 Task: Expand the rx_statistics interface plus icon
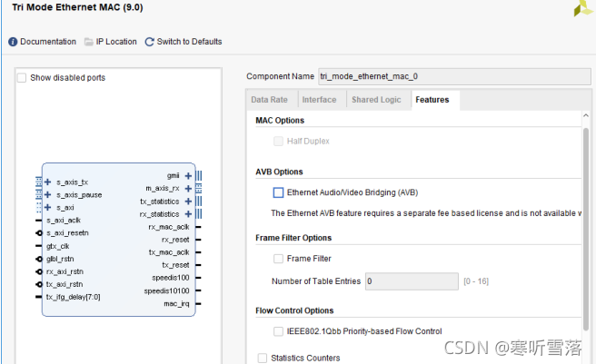pyautogui.click(x=188, y=214)
